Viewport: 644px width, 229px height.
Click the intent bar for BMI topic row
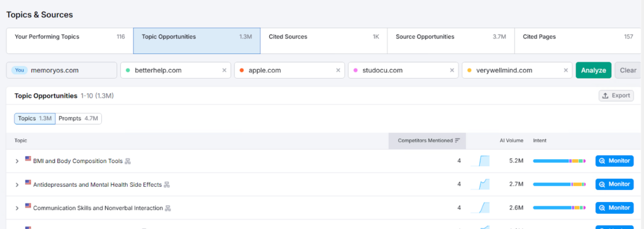(x=559, y=161)
